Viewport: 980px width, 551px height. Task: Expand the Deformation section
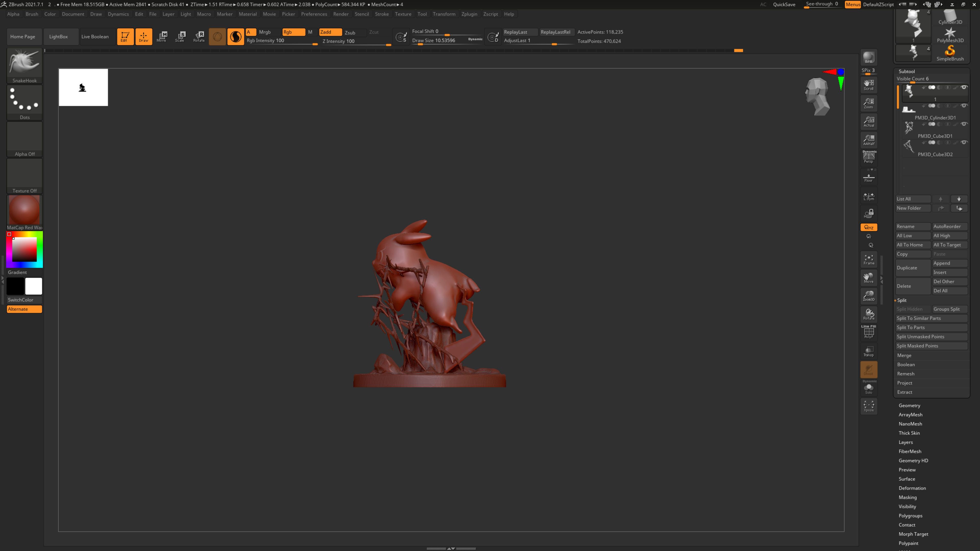click(x=912, y=488)
